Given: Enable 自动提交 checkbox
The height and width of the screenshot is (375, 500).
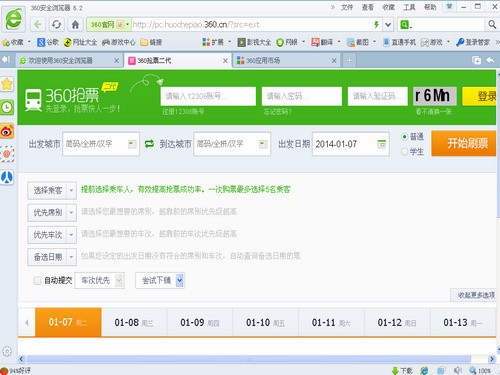Looking at the screenshot, I should (x=37, y=281).
